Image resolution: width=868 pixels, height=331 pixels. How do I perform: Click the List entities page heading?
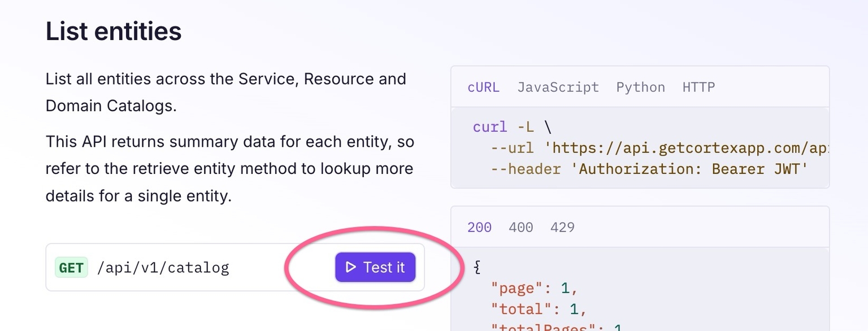[113, 31]
